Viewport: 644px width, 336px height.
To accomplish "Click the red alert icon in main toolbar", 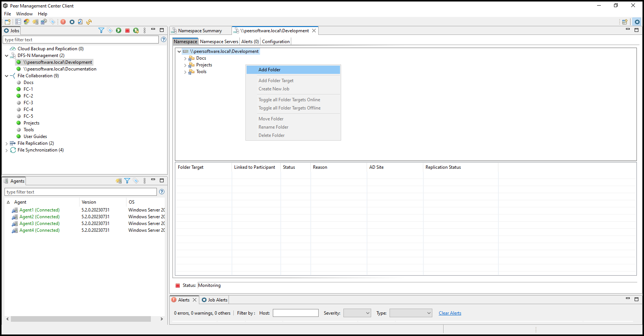I will coord(63,22).
